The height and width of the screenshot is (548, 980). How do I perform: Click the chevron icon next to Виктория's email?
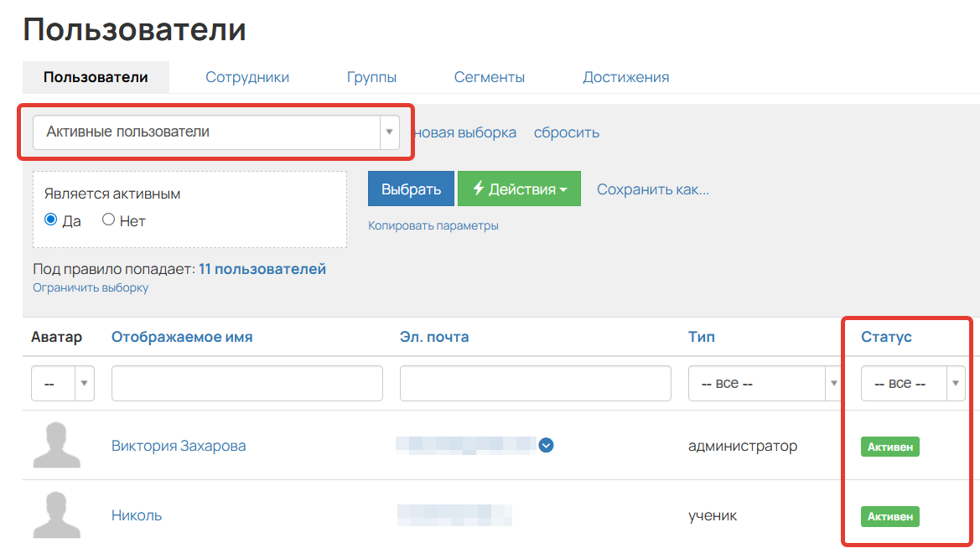546,447
